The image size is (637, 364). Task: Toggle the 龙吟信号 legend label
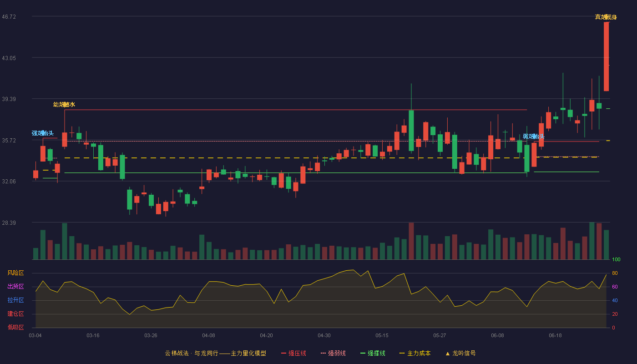pyautogui.click(x=464, y=353)
